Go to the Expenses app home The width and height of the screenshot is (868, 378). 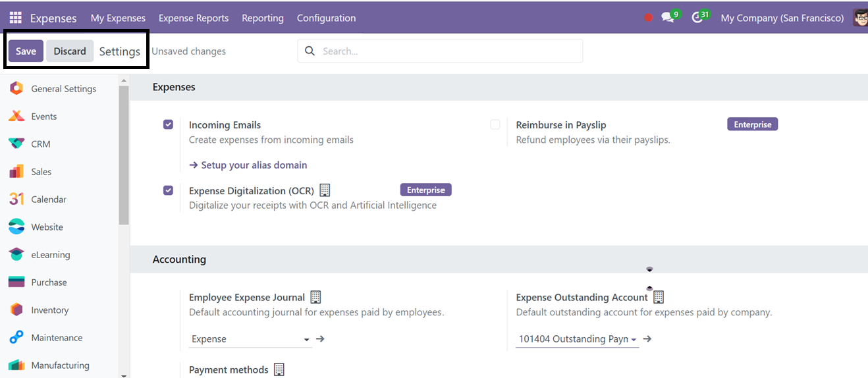click(53, 18)
